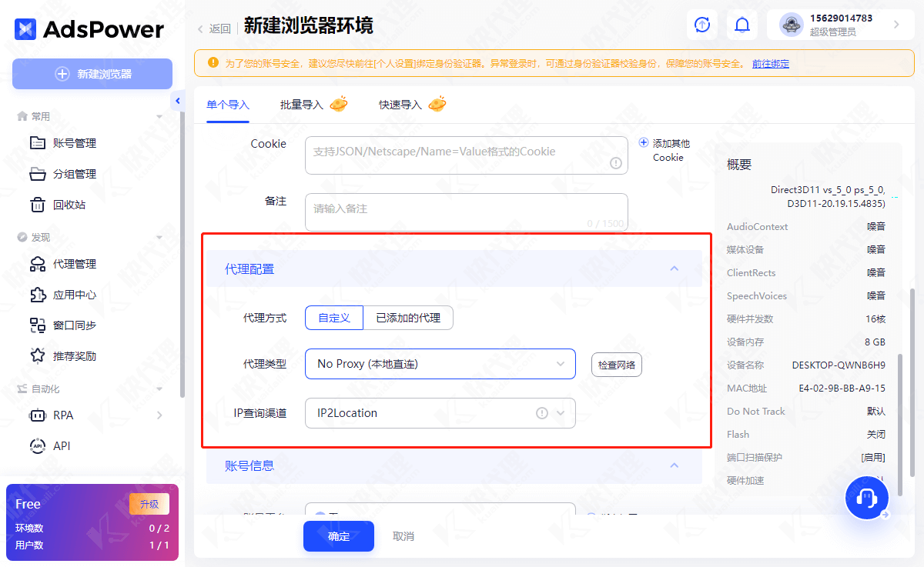Collapse the 账号信息 section
The width and height of the screenshot is (924, 567).
(x=674, y=465)
